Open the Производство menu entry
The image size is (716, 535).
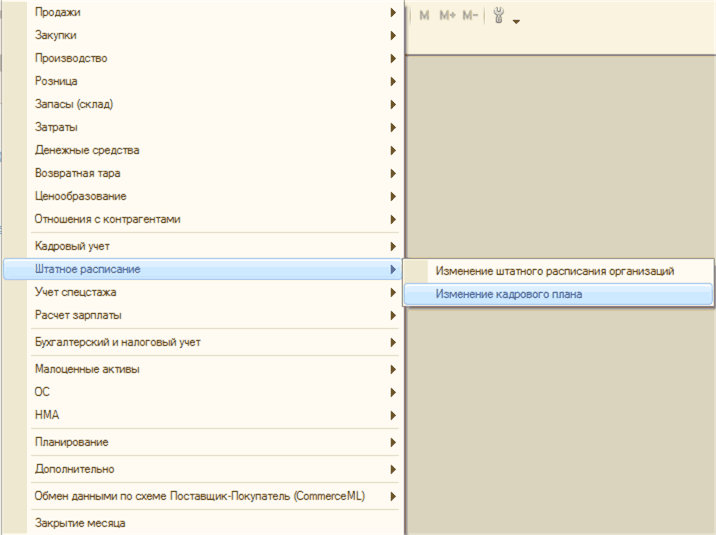[x=71, y=58]
